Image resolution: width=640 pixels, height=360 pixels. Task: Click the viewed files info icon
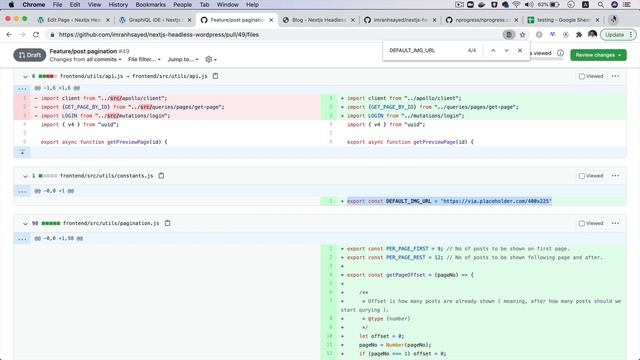coord(560,53)
